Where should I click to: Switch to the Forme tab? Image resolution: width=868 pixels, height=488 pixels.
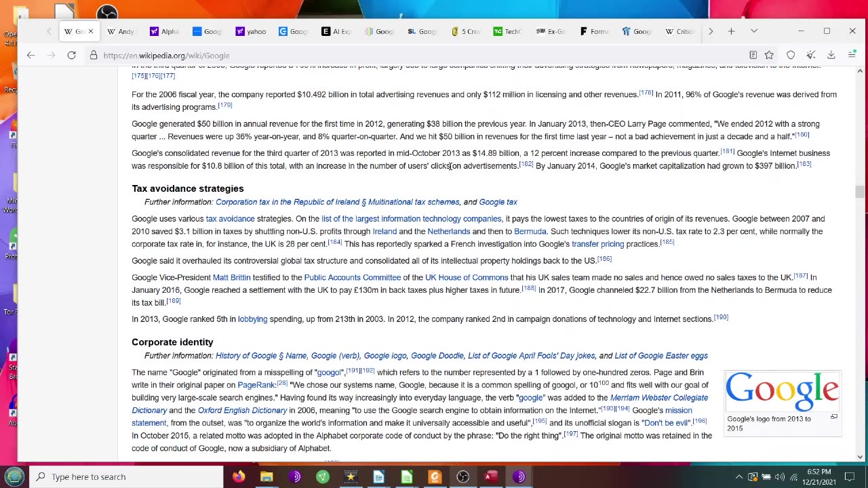[594, 31]
